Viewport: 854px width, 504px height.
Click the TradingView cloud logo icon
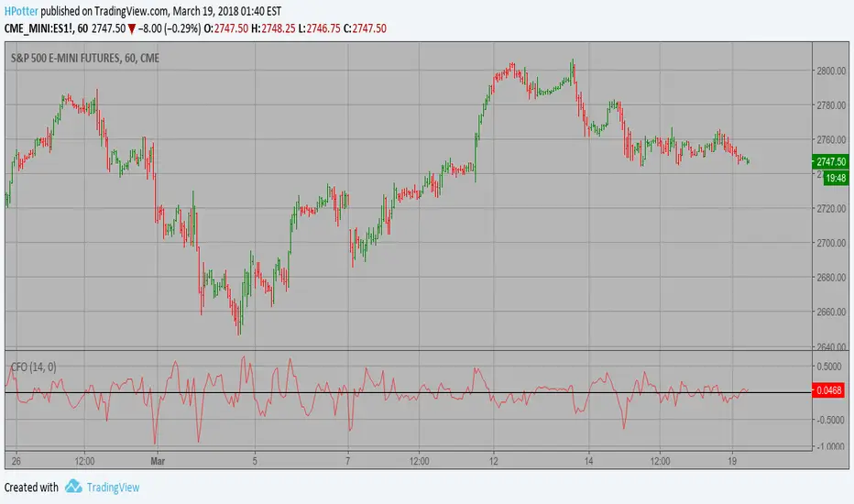(x=73, y=486)
